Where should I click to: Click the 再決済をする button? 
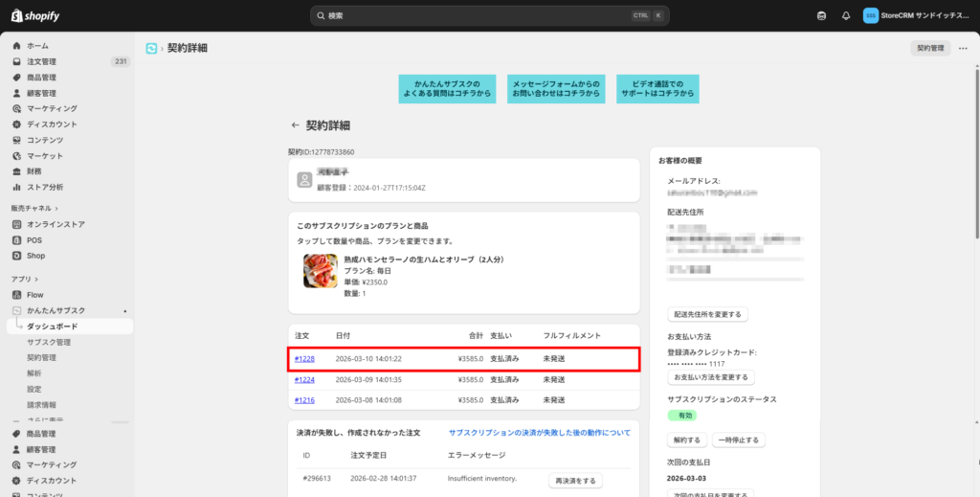point(575,481)
